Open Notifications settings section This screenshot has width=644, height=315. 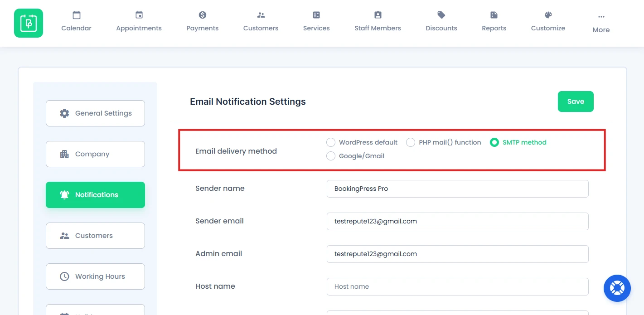point(95,195)
